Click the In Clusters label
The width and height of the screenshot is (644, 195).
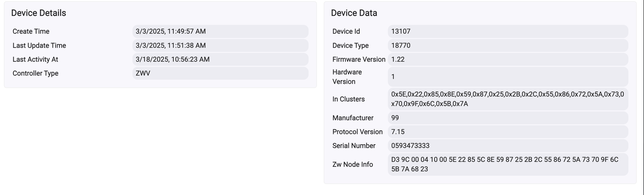click(349, 99)
